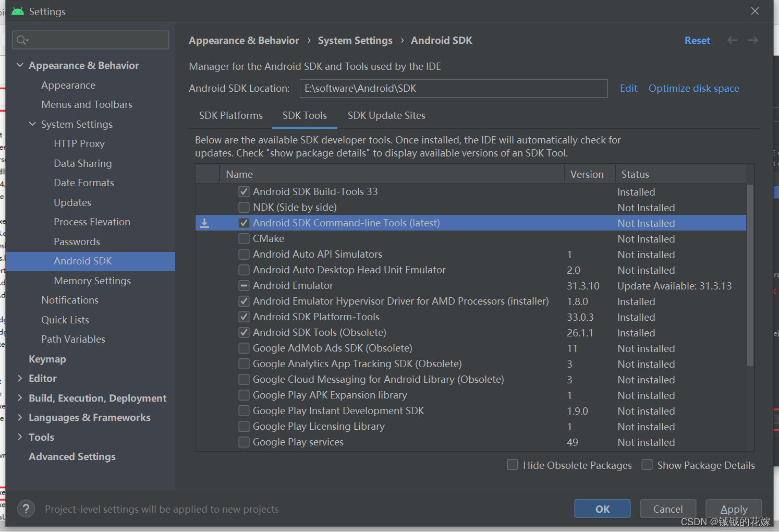Click the forward navigation arrow icon
This screenshot has width=779, height=532.
tap(753, 40)
